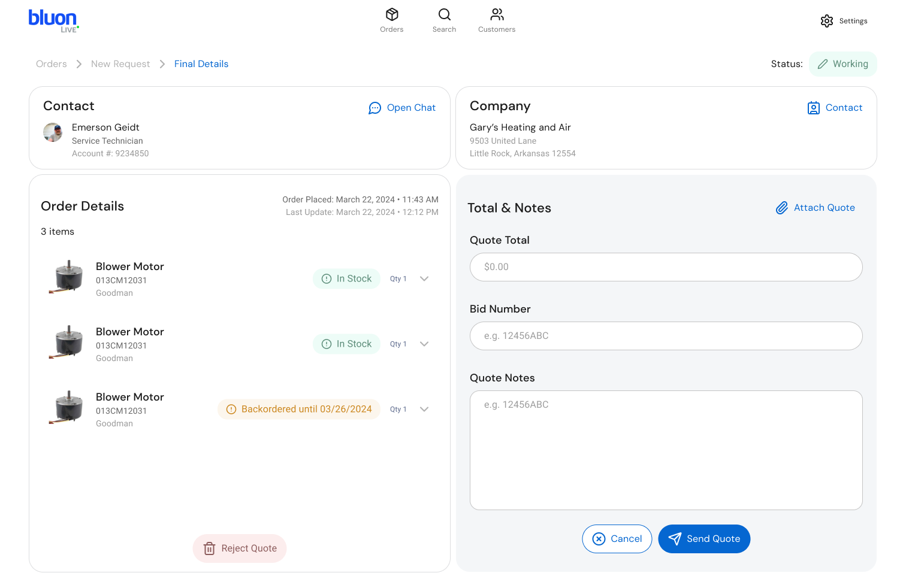Click Backordered until 03/26/2024 badge
Image resolution: width=906 pixels, height=588 pixels.
[x=299, y=409]
